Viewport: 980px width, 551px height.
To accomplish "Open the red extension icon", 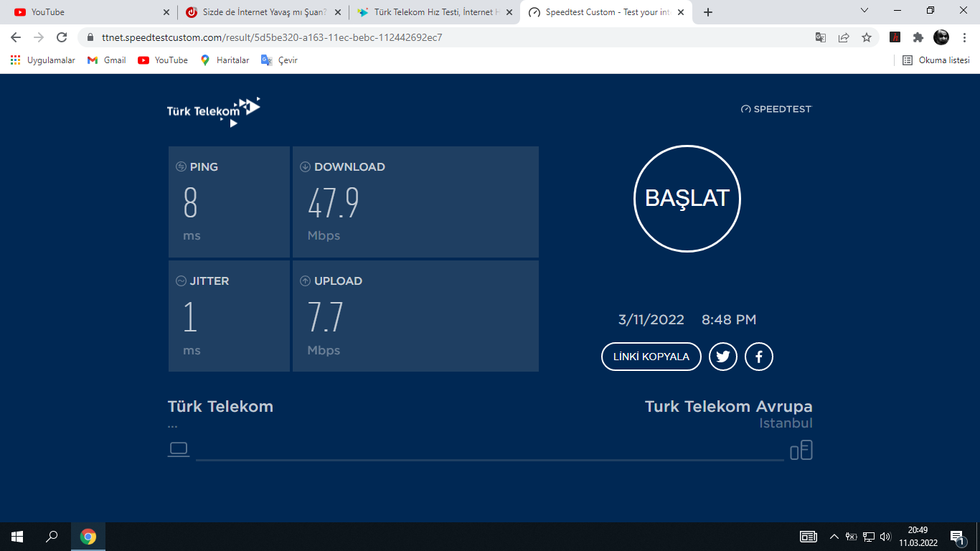I will click(x=895, y=37).
